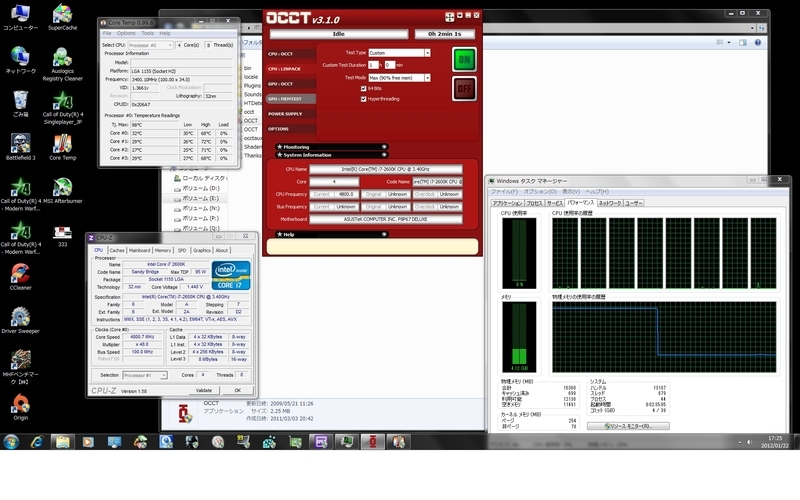800x500 pixels.
Task: Click Validate button in CPU-Z
Action: (x=204, y=390)
